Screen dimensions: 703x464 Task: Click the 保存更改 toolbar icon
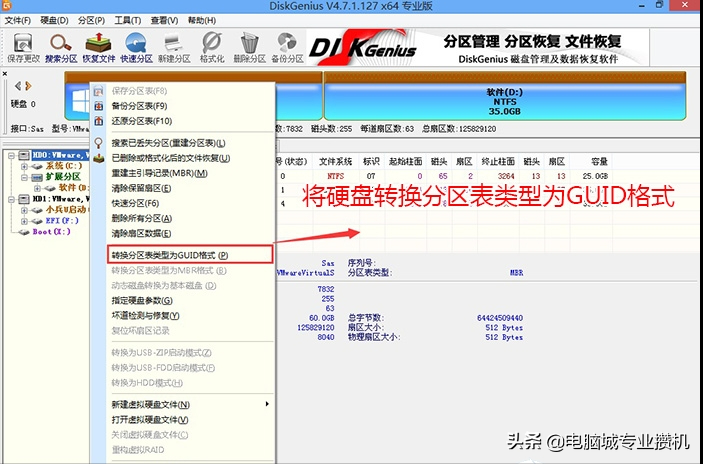(23, 48)
